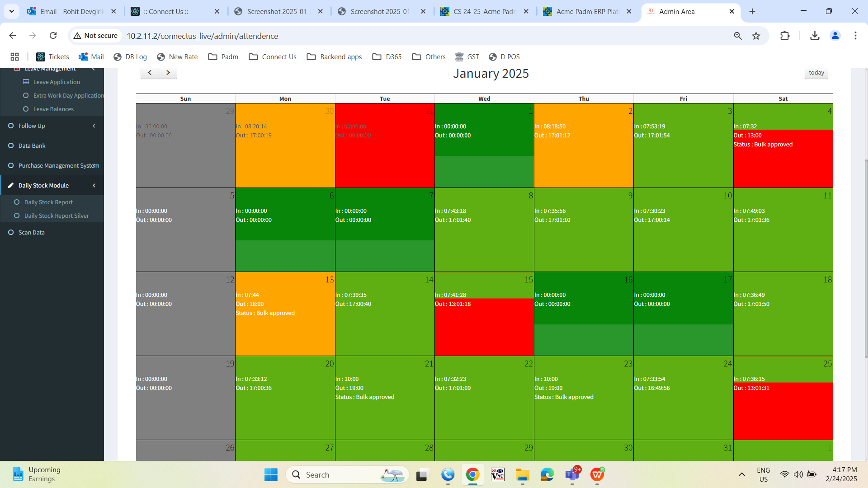Open WPS Office from the taskbar

tap(597, 474)
